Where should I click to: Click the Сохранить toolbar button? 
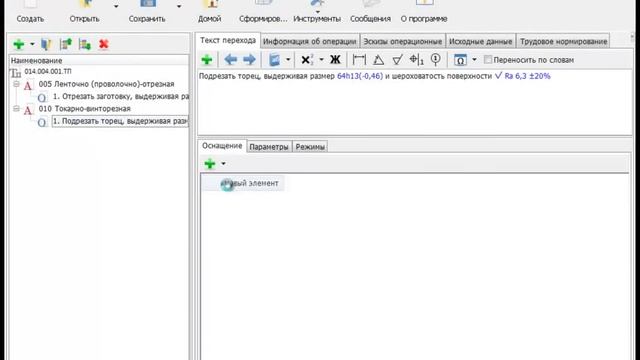click(x=147, y=12)
